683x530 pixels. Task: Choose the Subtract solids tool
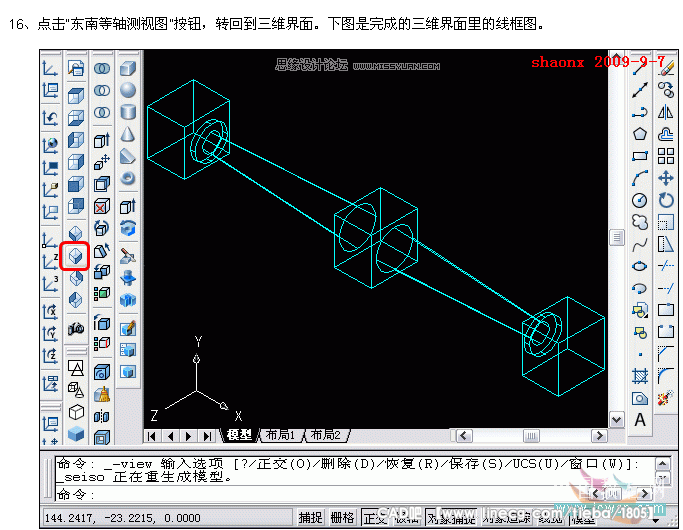102,91
